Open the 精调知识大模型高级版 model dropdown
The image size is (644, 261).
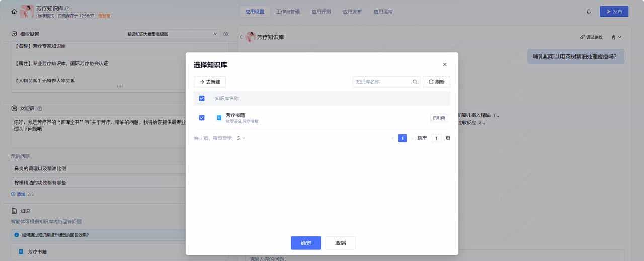[x=172, y=34]
